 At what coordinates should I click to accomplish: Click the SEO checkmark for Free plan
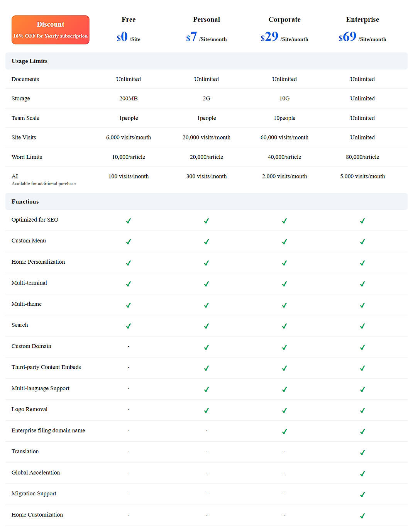point(128,221)
